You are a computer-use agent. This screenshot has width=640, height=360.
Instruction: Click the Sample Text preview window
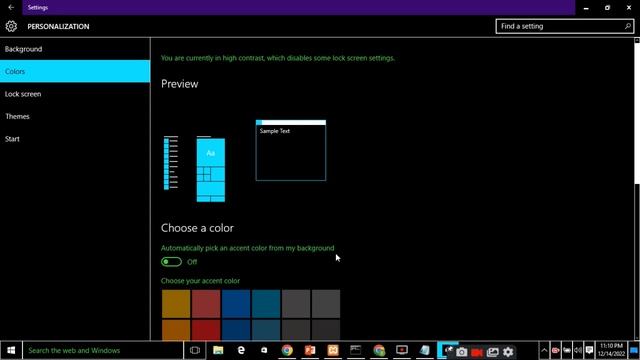click(x=291, y=150)
